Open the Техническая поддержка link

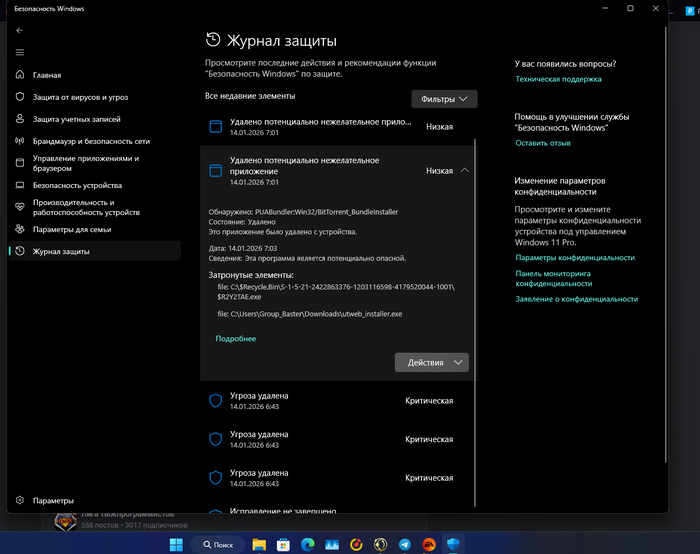pyautogui.click(x=558, y=79)
